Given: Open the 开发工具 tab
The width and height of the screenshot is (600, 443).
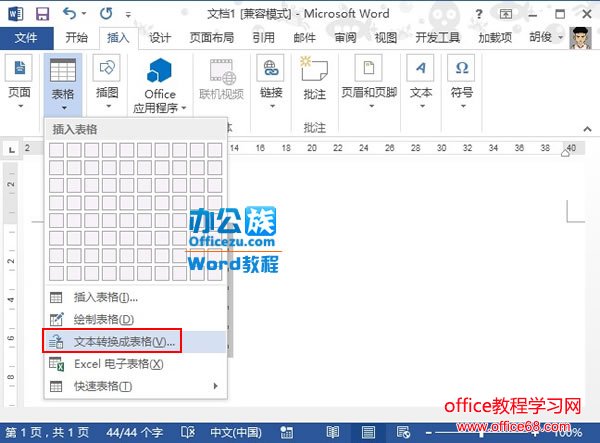Looking at the screenshot, I should point(437,37).
